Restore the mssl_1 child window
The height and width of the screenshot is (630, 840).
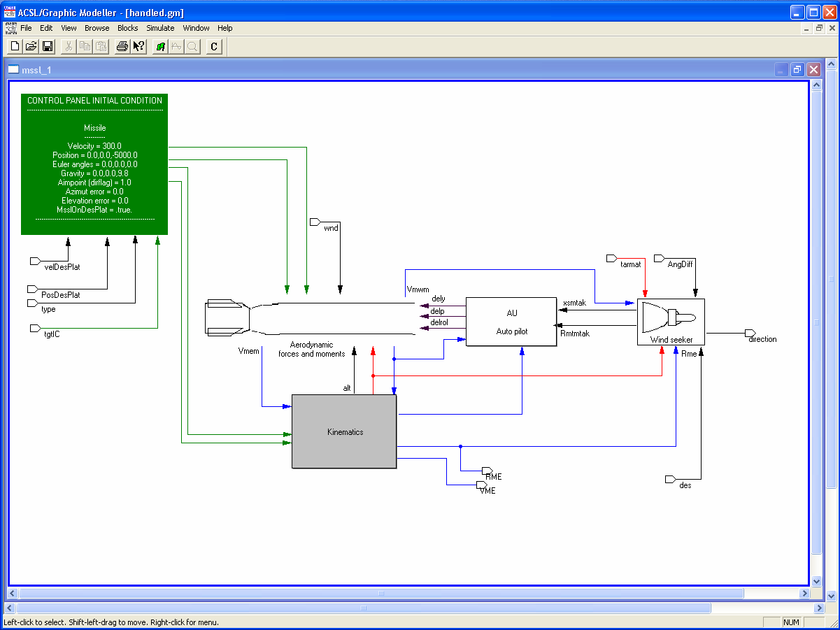pyautogui.click(x=797, y=69)
